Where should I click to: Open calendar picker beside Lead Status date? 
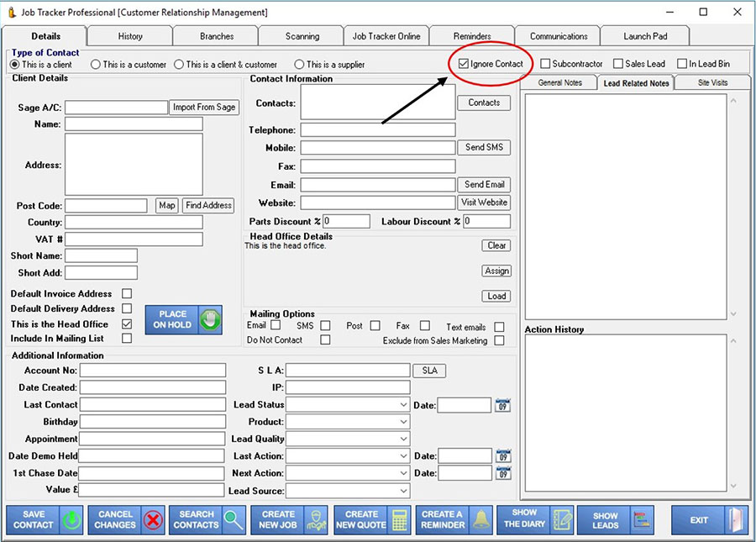502,405
